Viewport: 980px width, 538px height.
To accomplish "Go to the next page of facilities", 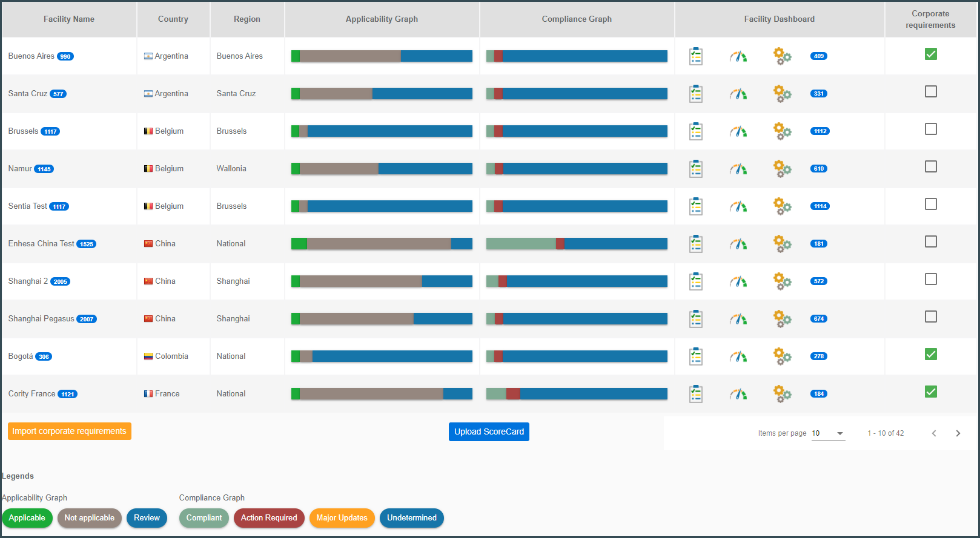I will [x=958, y=433].
